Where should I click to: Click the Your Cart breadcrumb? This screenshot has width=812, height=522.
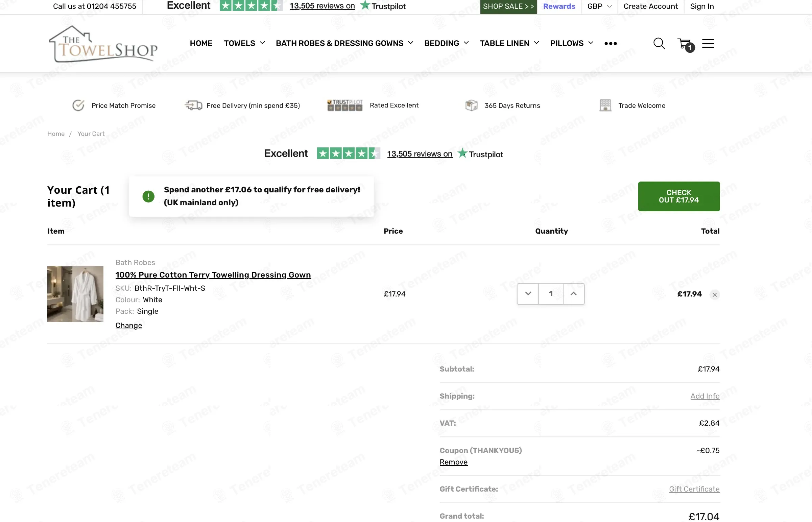(x=91, y=134)
